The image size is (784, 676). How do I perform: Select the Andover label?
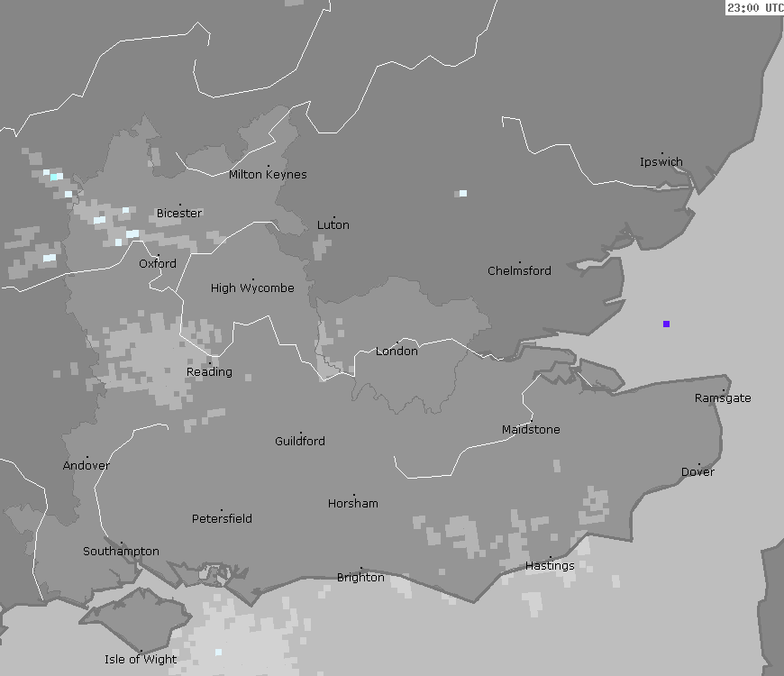click(86, 465)
